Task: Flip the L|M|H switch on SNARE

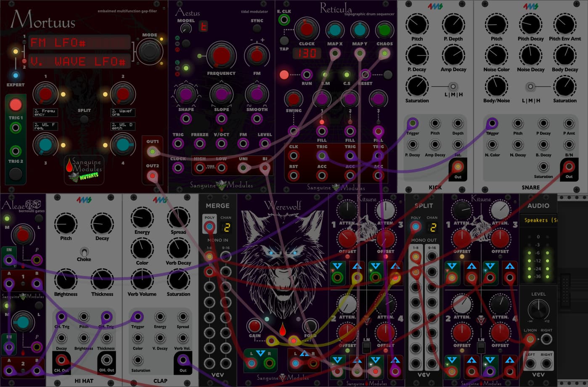Action: [x=530, y=87]
